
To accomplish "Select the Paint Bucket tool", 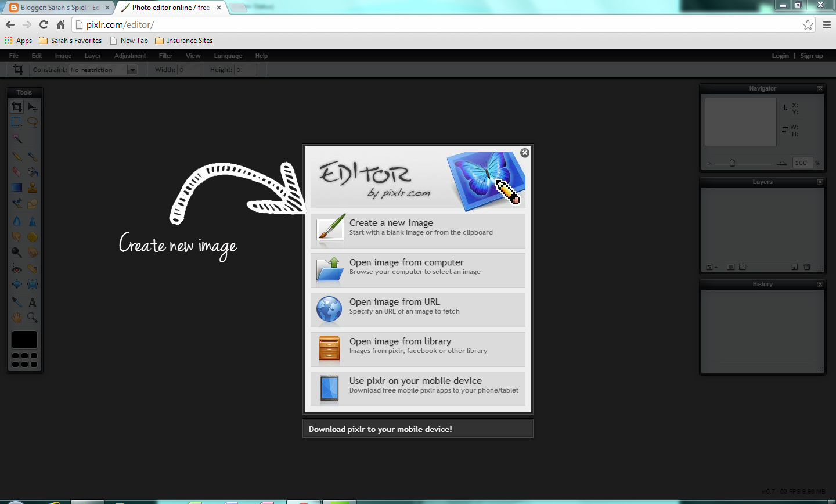I will click(33, 172).
